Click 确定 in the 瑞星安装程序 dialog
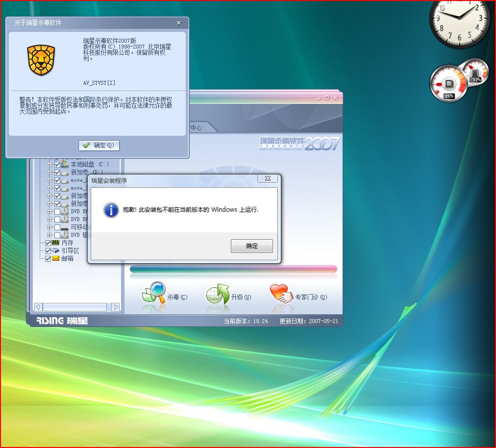 click(252, 246)
